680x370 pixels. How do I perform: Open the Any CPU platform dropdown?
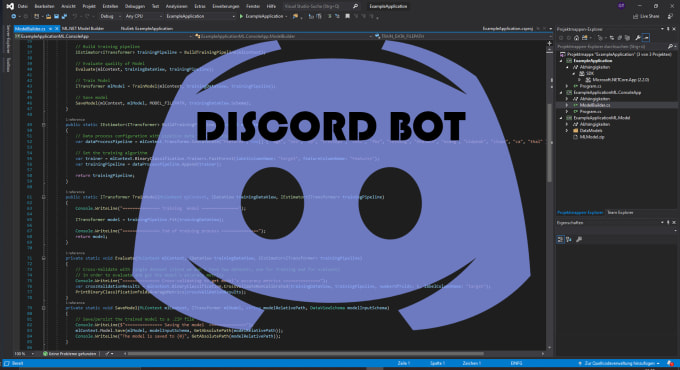click(x=144, y=16)
